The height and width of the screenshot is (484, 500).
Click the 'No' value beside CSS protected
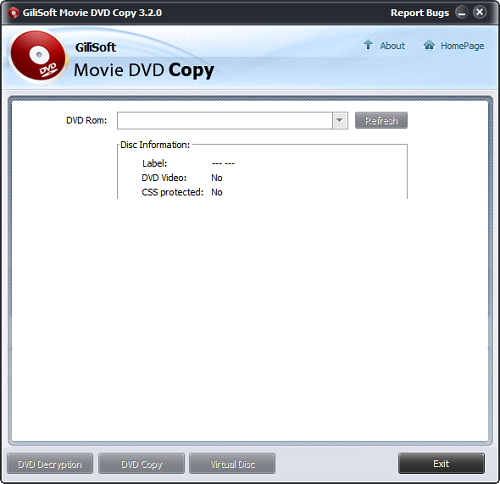[x=217, y=192]
